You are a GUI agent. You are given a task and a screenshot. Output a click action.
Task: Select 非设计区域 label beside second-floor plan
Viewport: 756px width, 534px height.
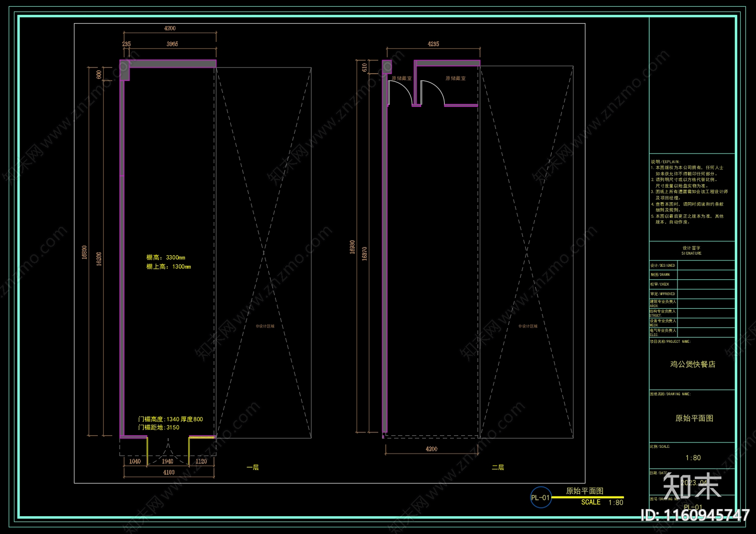pos(528,326)
